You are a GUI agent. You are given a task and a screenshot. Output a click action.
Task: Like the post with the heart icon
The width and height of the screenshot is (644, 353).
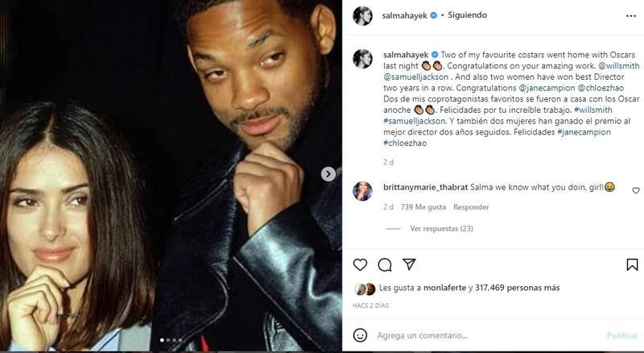point(360,264)
